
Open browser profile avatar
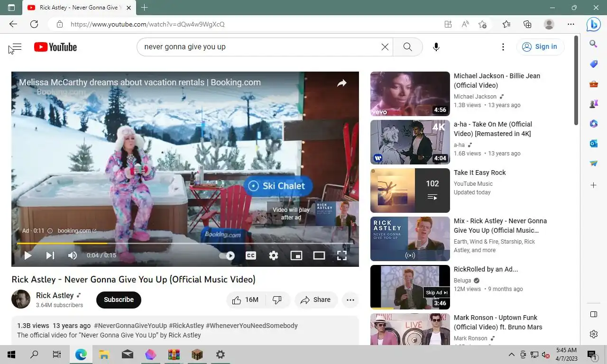tap(549, 24)
